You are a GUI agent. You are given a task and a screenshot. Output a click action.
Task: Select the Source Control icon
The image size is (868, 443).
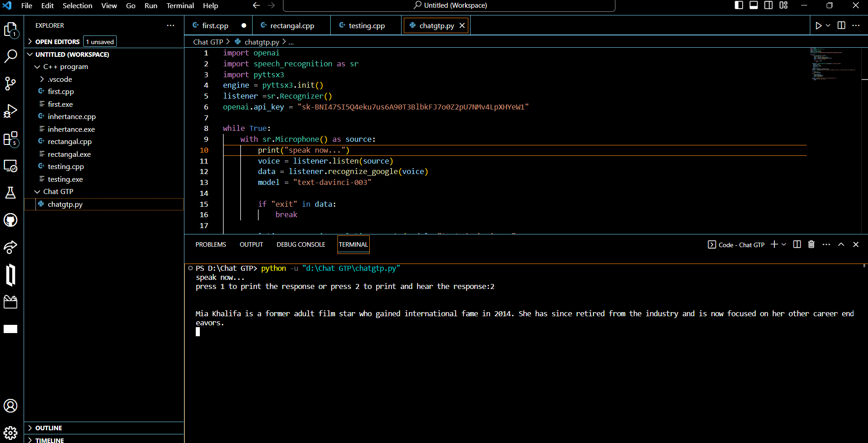[10, 84]
